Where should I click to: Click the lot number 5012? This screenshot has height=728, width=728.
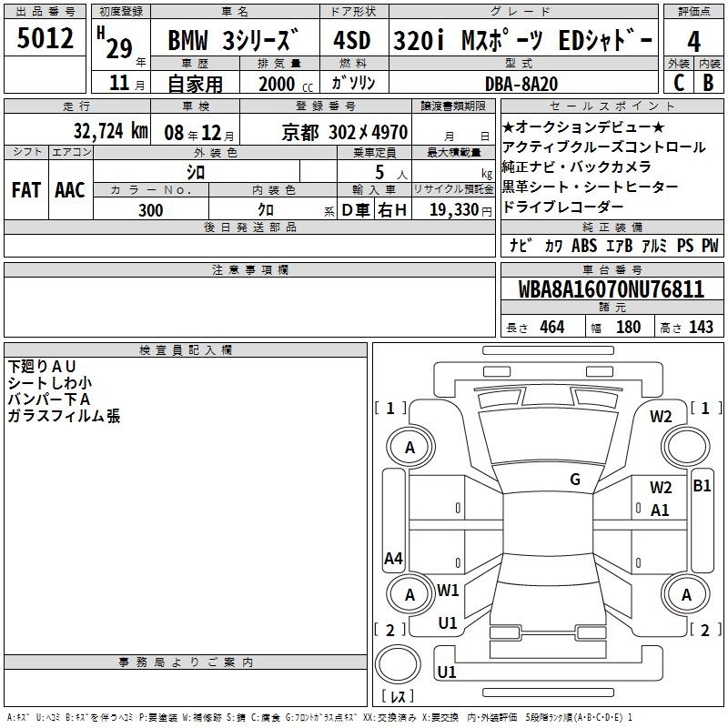(45, 39)
